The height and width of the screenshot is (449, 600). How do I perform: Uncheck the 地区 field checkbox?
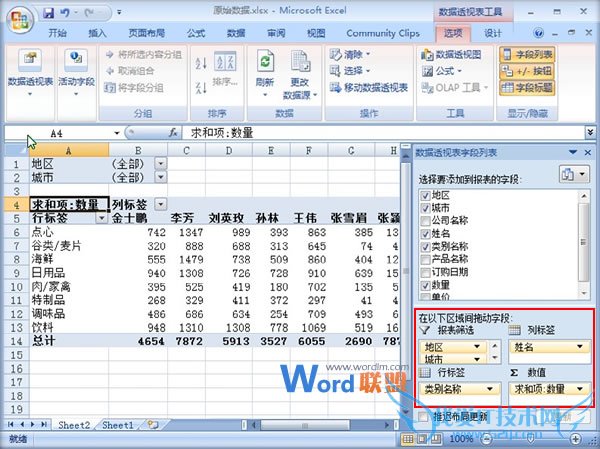tap(425, 196)
